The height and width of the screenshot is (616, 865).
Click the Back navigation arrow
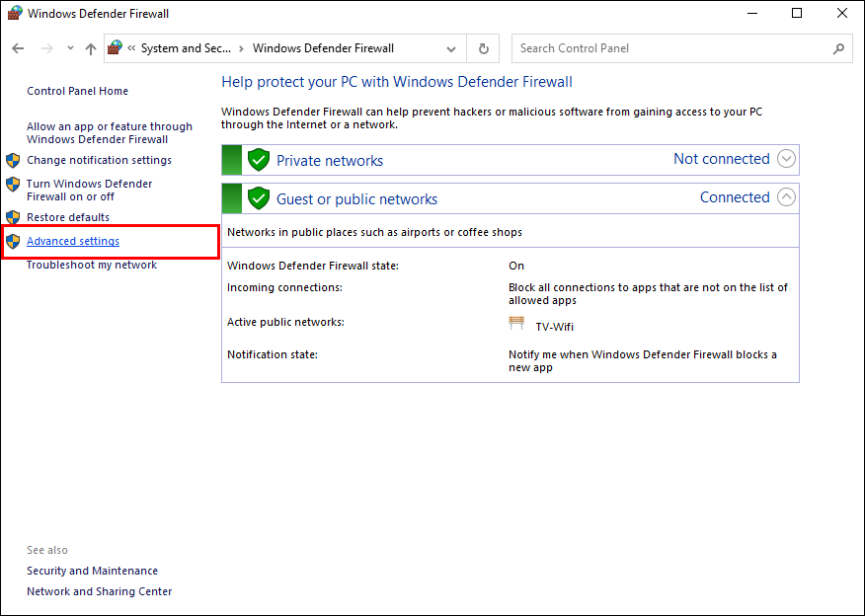pos(18,48)
